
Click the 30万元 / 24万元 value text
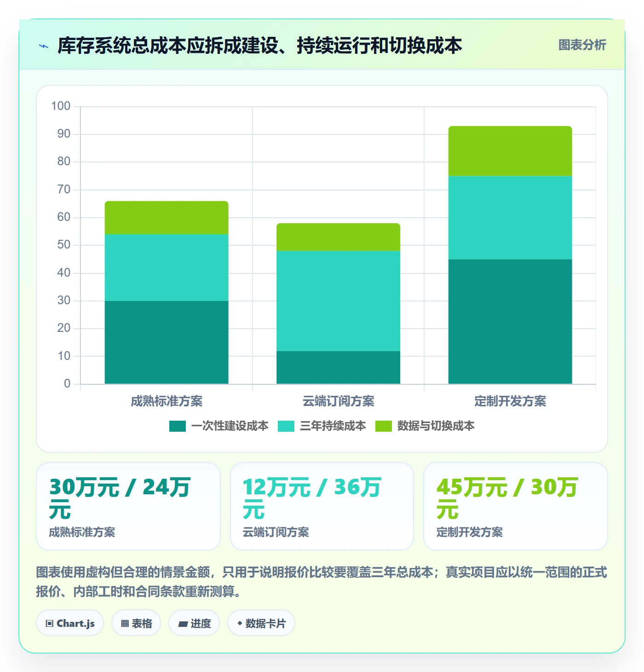point(120,498)
